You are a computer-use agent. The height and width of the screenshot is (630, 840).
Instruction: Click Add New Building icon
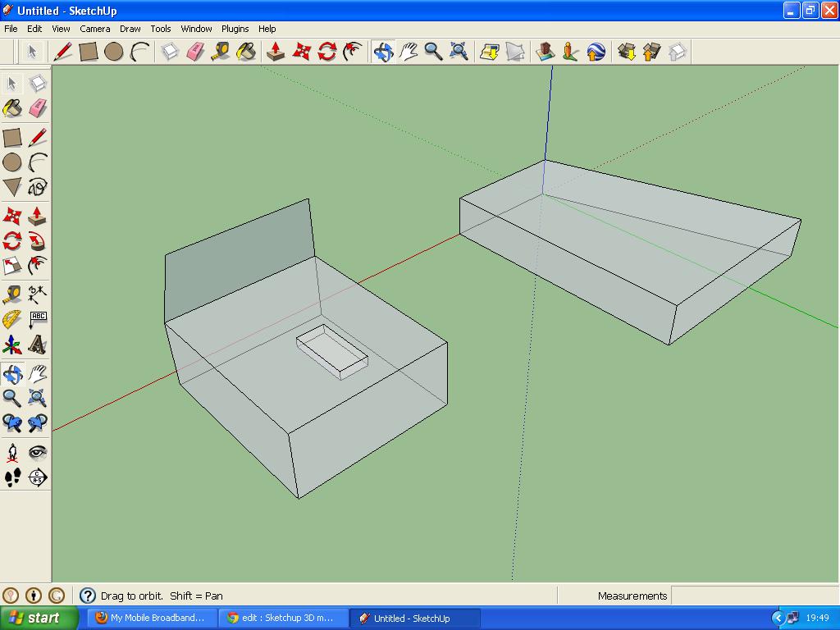tap(545, 52)
